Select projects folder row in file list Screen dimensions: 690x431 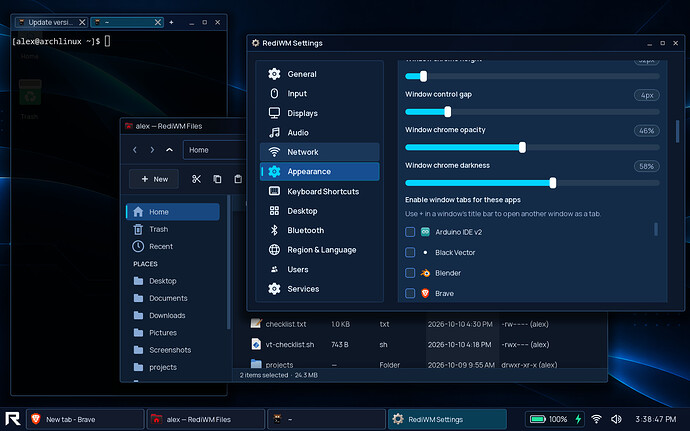click(420, 364)
